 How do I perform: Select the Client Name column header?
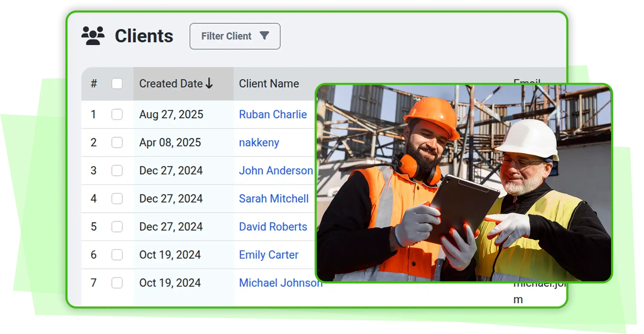[x=269, y=83]
